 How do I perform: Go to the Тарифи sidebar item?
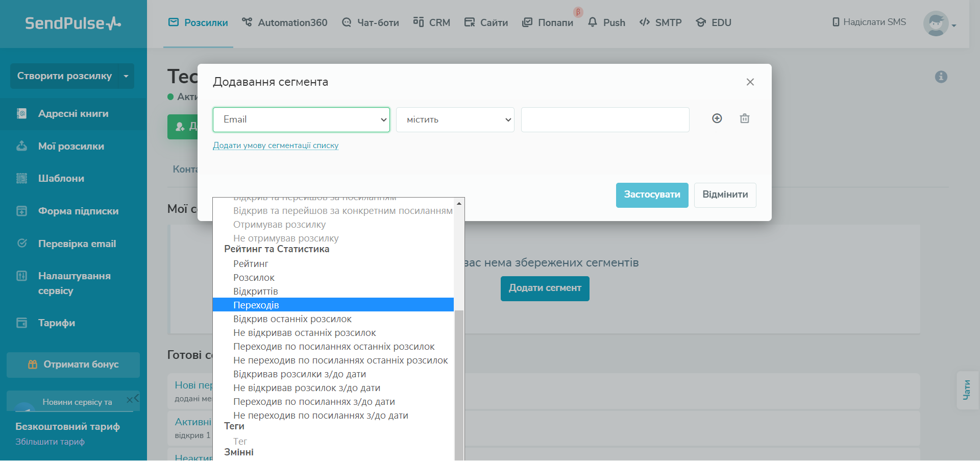(x=73, y=323)
